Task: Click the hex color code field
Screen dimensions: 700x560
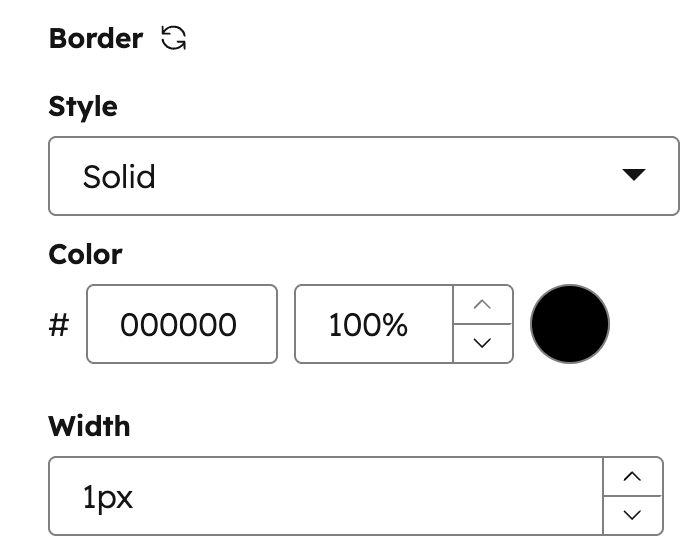Action: tap(181, 324)
